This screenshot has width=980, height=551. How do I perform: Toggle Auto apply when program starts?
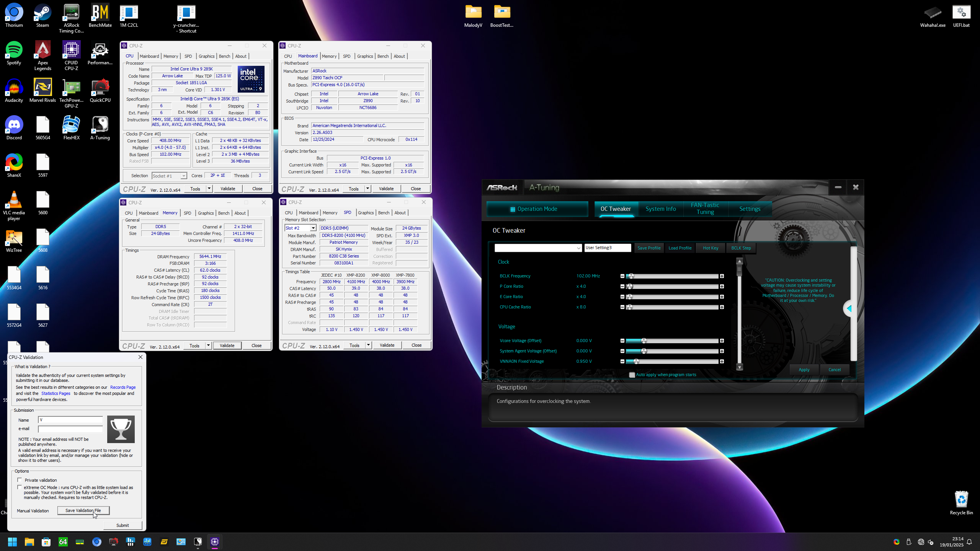(x=632, y=375)
